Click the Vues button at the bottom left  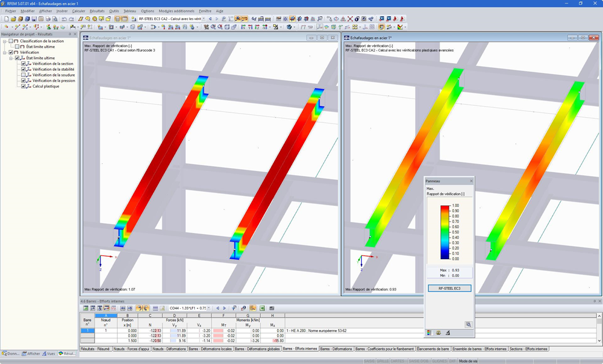[50, 353]
